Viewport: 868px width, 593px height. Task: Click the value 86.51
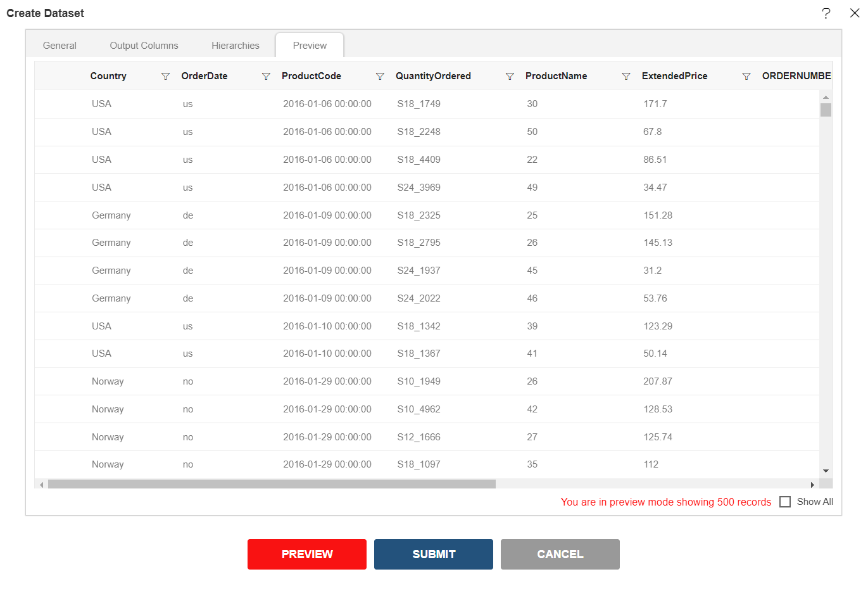655,160
